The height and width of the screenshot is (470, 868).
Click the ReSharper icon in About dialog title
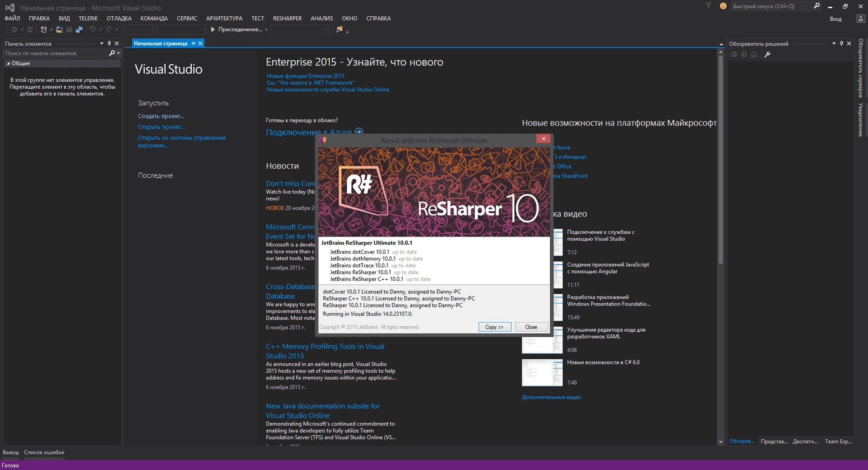point(323,140)
